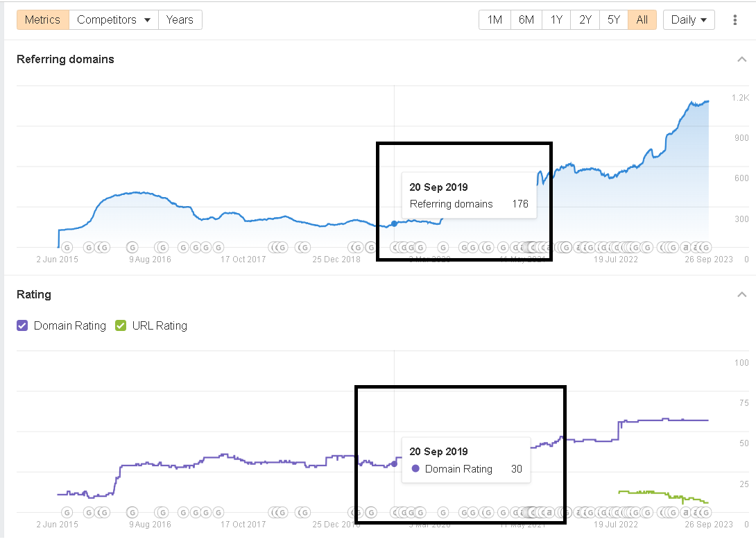Open the three-dot more options menu
The image size is (756, 544).
(735, 19)
